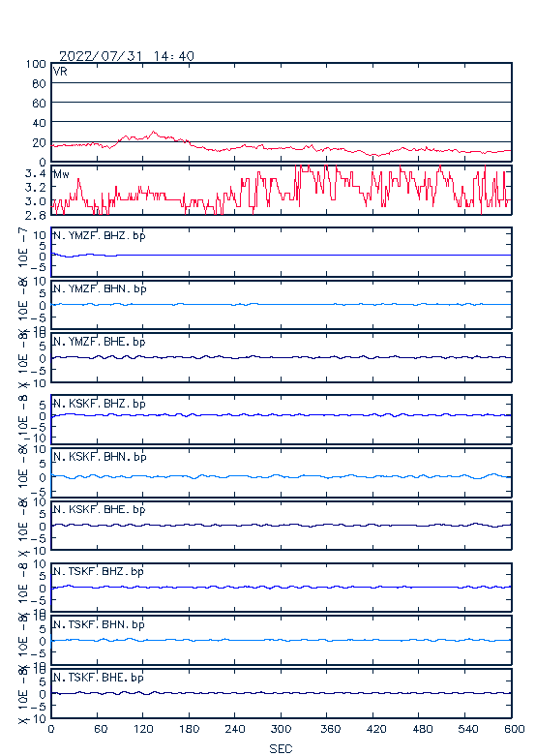Click the N.YMZF.BHZ.bp trace label

[100, 236]
